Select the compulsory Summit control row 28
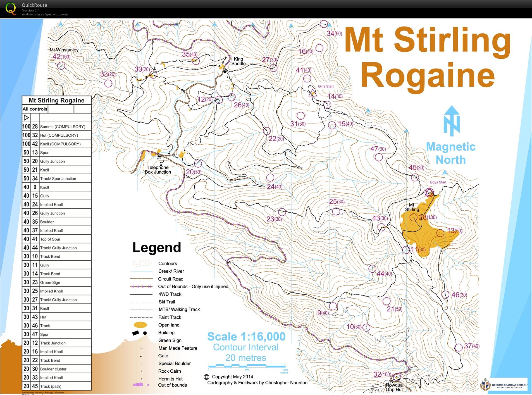This screenshot has height=395, width=532. (56, 126)
